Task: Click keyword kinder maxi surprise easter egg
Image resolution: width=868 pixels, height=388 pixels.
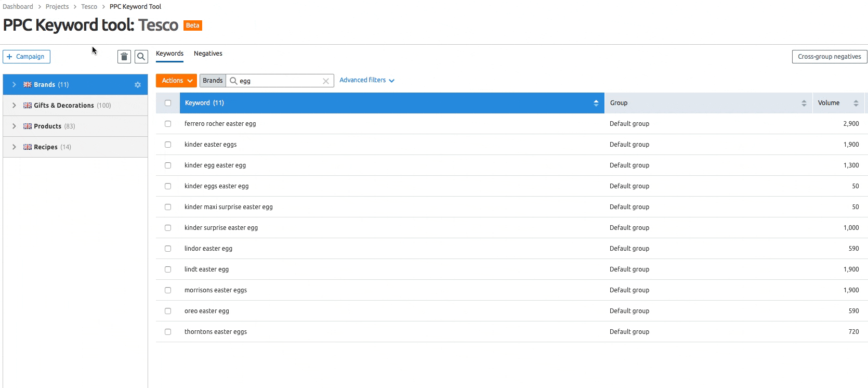Action: (x=228, y=207)
